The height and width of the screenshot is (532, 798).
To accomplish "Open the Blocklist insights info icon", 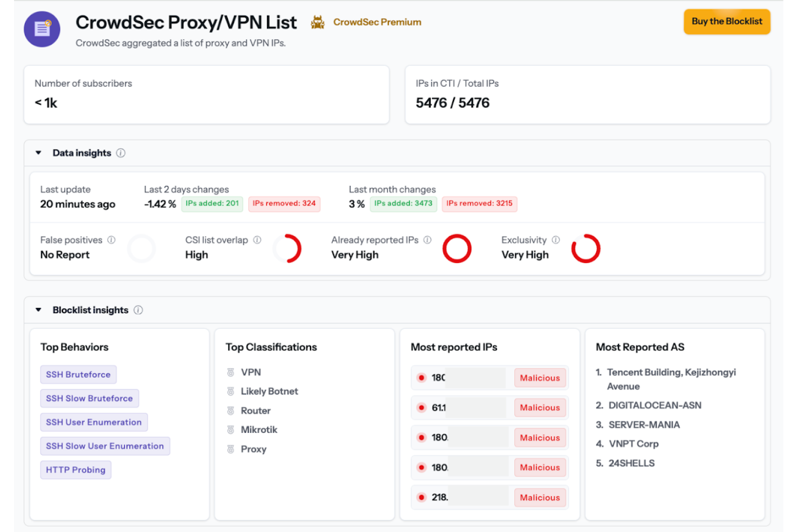I will coord(138,310).
